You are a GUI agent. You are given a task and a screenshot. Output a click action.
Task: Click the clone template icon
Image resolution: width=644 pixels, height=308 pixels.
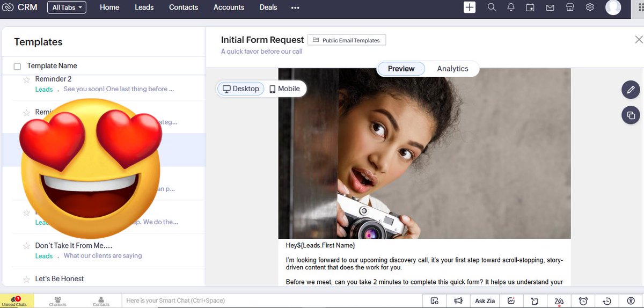631,115
